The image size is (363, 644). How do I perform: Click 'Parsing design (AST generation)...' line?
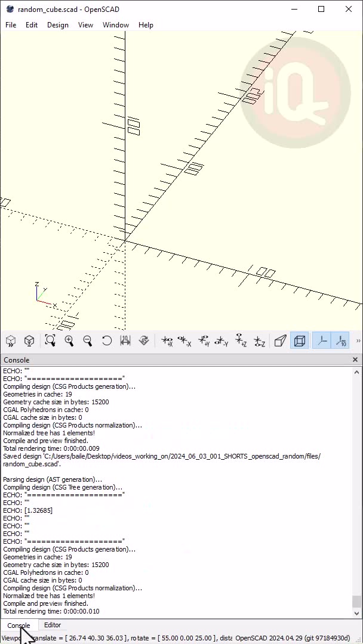coord(53,479)
